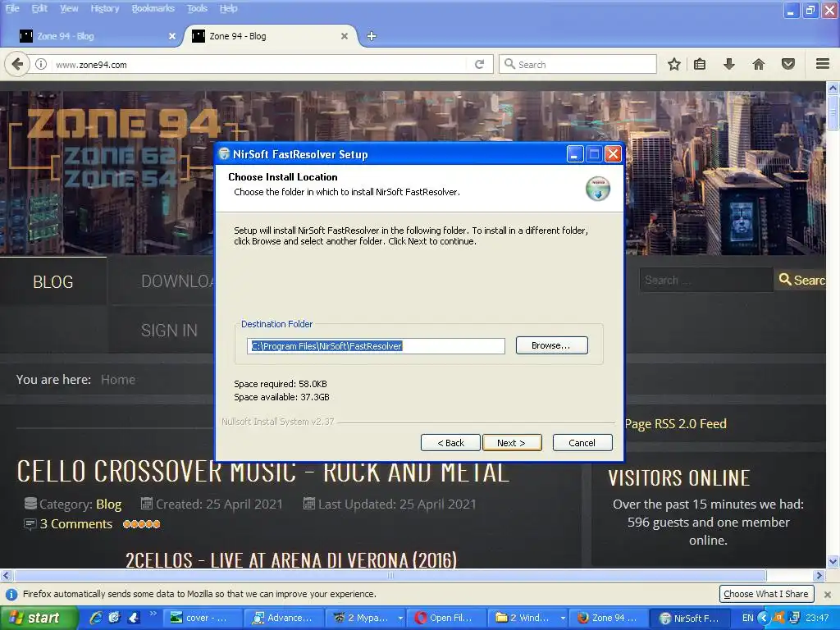Open the SIGN IN navigation item
The height and width of the screenshot is (630, 840).
coord(169,331)
